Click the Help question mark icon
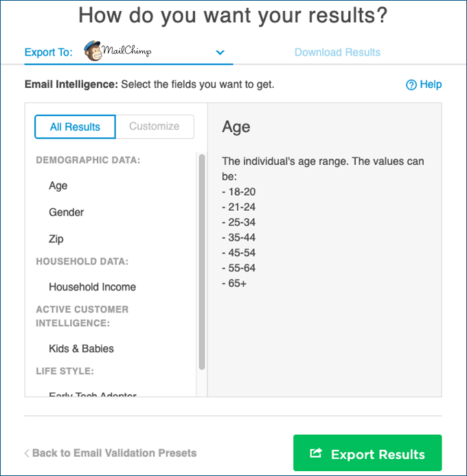This screenshot has height=476, width=467. tap(411, 85)
